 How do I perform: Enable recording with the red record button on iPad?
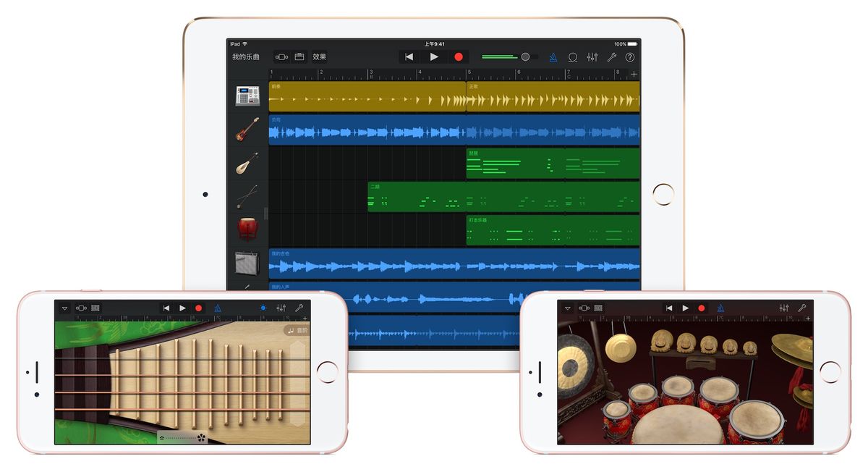460,56
